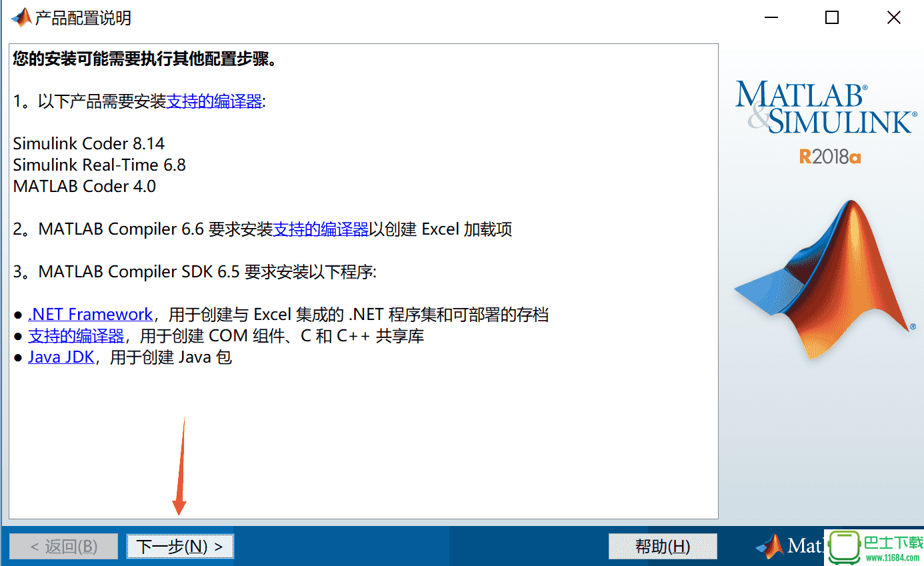This screenshot has width=924, height=566.
Task: Click the MathWorks logo in bottom bar
Action: 790,547
